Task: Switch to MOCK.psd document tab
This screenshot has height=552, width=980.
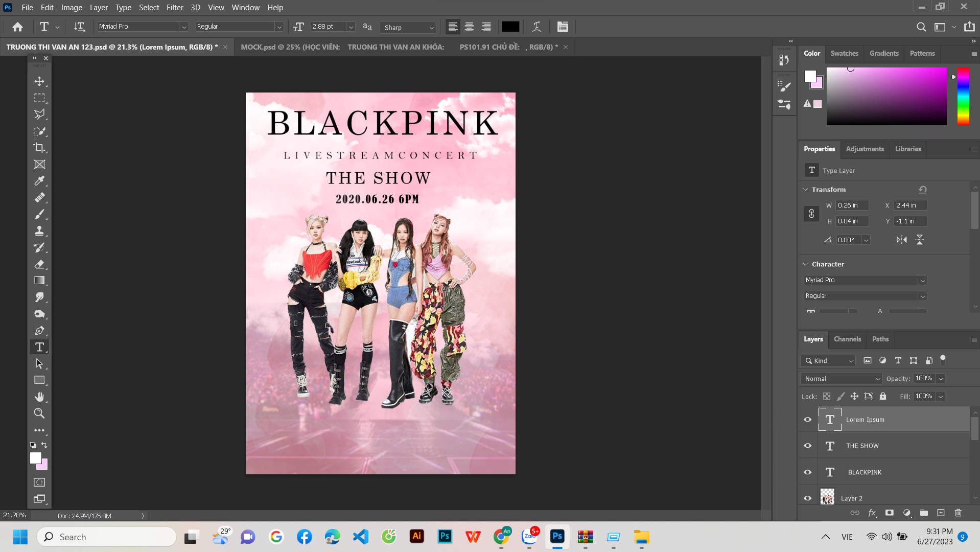Action: click(x=400, y=47)
